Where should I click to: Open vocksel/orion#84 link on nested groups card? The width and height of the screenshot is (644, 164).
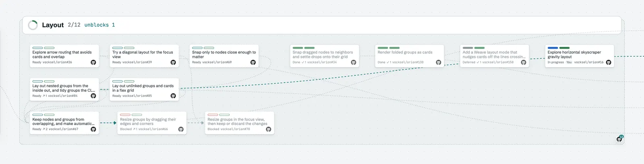point(63,96)
